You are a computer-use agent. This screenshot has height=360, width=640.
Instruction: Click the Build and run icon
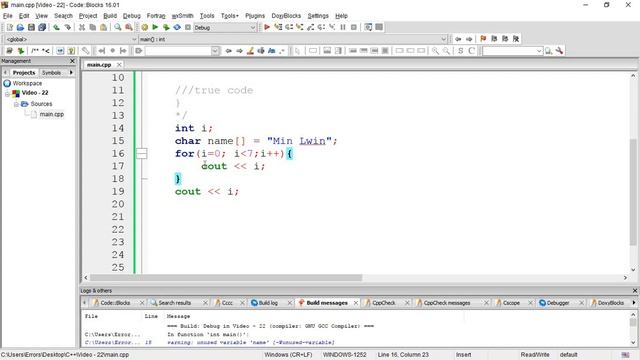coord(166,27)
